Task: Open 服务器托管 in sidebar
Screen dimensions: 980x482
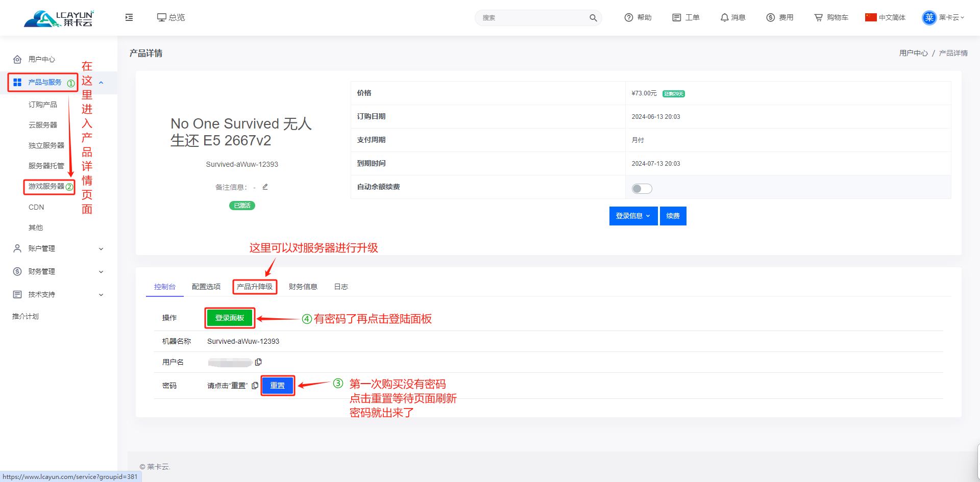Action: click(x=46, y=166)
